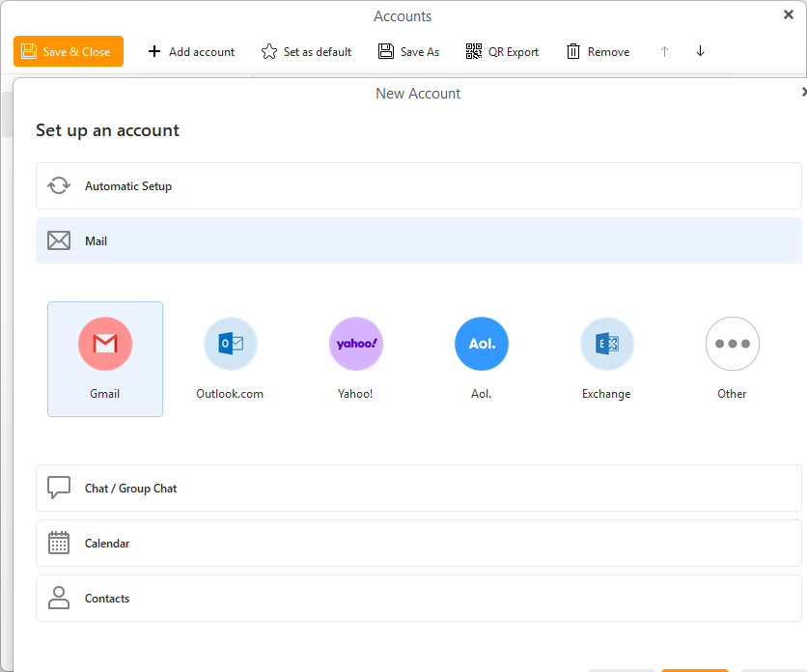The width and height of the screenshot is (807, 672).
Task: Select the Gmail provider icon
Action: pos(105,344)
